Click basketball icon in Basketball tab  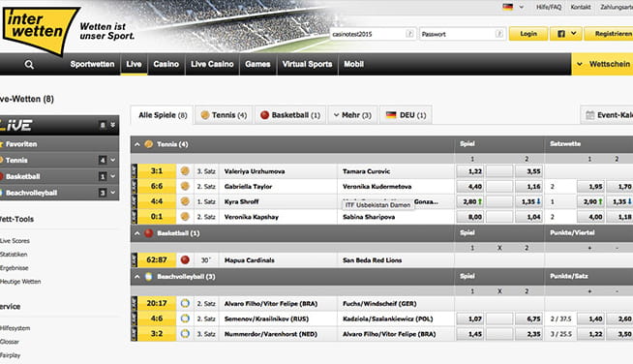265,115
